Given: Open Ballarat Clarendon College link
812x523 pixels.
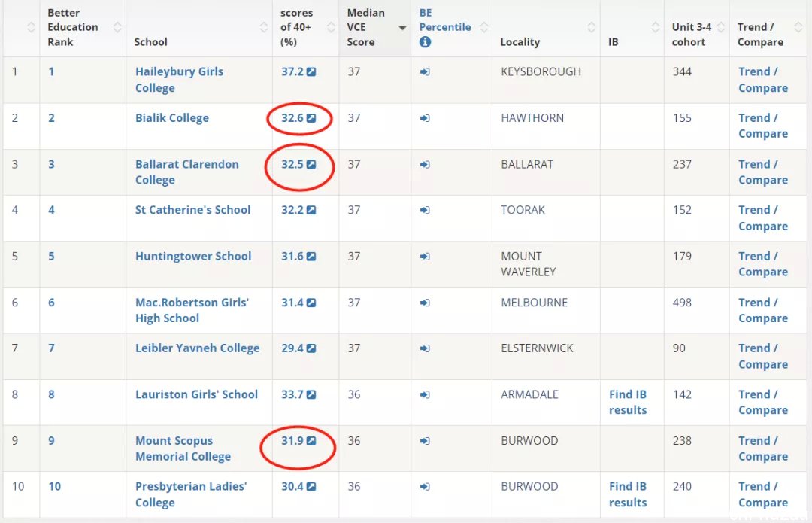Looking at the screenshot, I should coord(187,172).
